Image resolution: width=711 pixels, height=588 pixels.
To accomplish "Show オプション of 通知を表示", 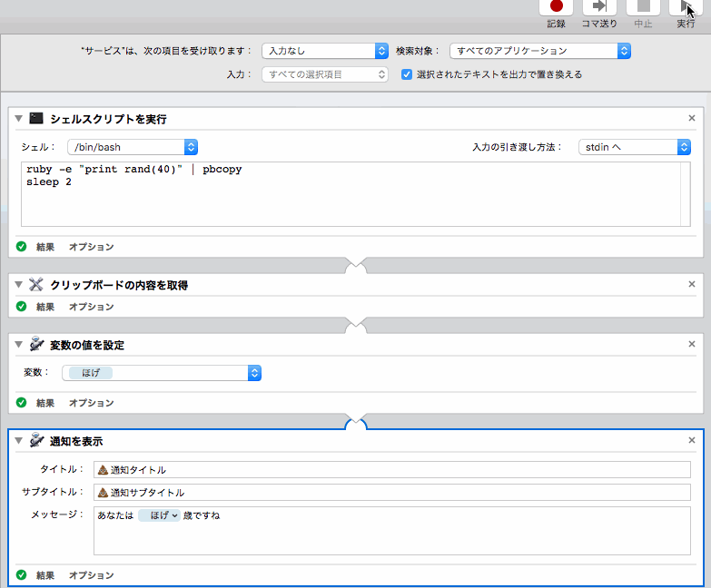I will pyautogui.click(x=91, y=575).
